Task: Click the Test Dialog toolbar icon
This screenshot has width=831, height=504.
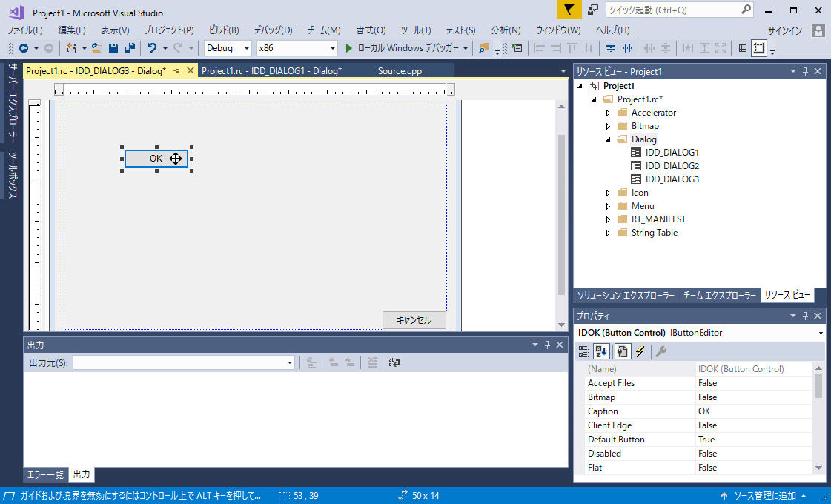Action: tap(517, 48)
